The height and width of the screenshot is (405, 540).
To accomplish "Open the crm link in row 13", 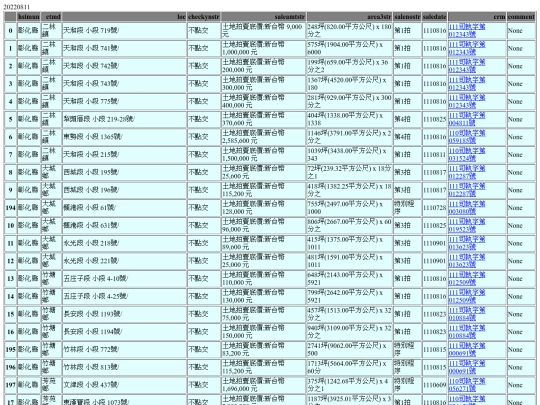I will pyautogui.click(x=467, y=279).
